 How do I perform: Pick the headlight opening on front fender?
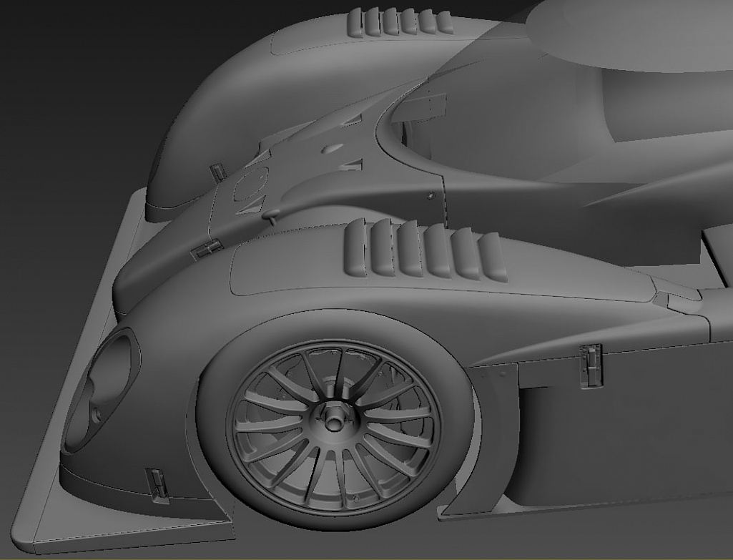click(x=103, y=390)
